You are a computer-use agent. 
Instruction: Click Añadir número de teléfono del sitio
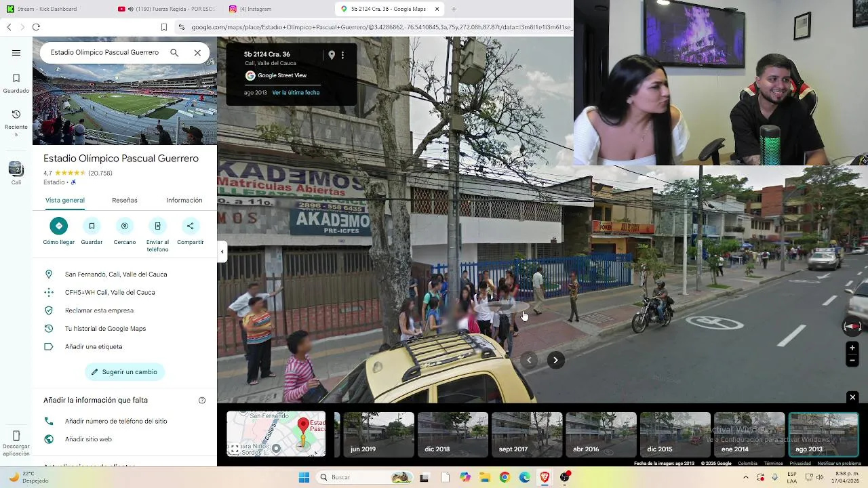tap(125, 421)
